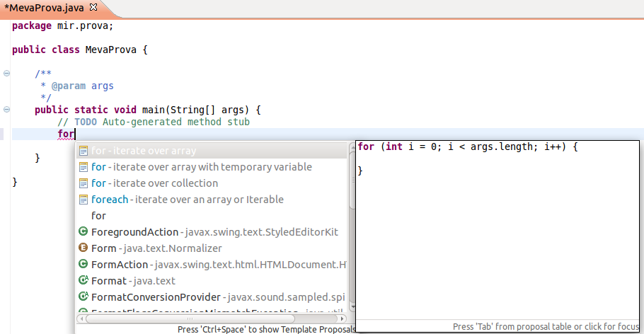644x334 pixels.
Task: Select the MevaProva.java tab
Action: [x=42, y=7]
